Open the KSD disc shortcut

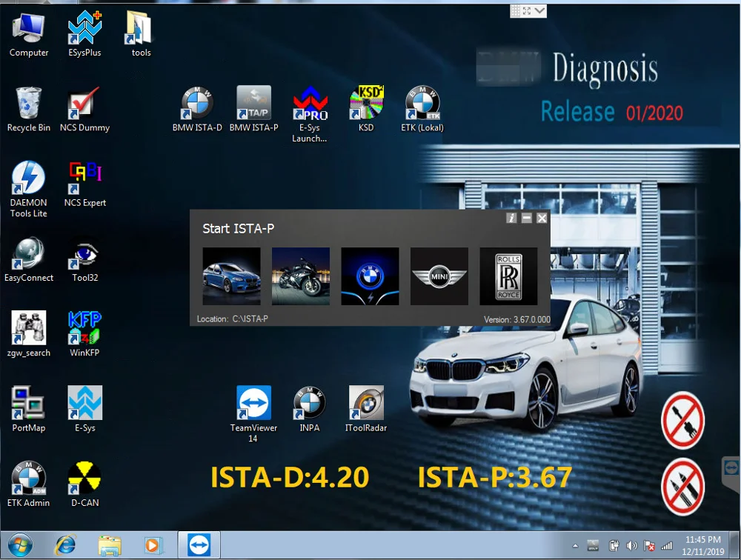(366, 109)
